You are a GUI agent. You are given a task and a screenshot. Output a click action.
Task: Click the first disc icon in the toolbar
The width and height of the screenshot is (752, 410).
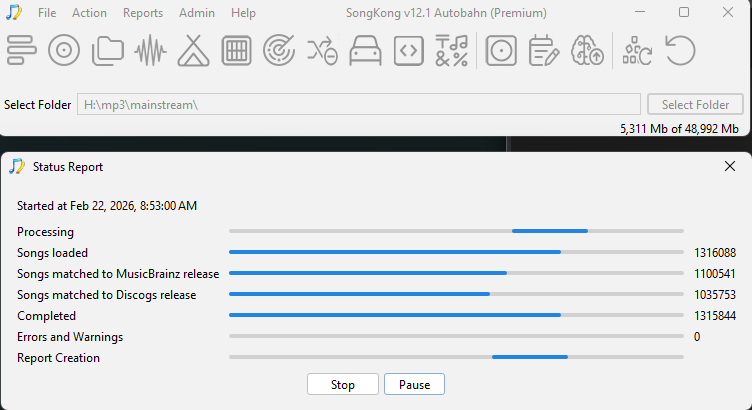click(64, 50)
